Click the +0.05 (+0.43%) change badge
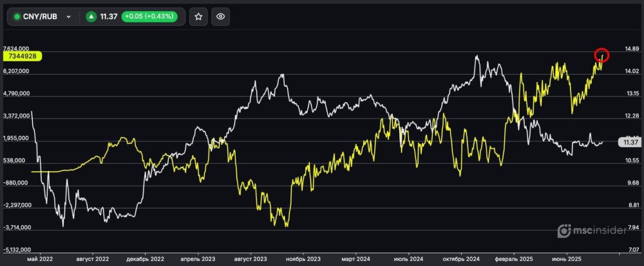This screenshot has width=644, height=266. 149,17
